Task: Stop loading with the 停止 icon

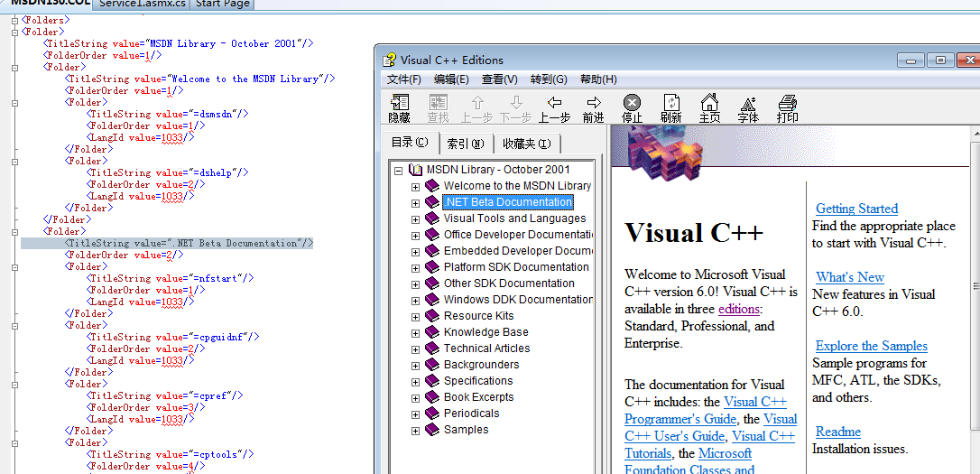Action: (x=632, y=108)
